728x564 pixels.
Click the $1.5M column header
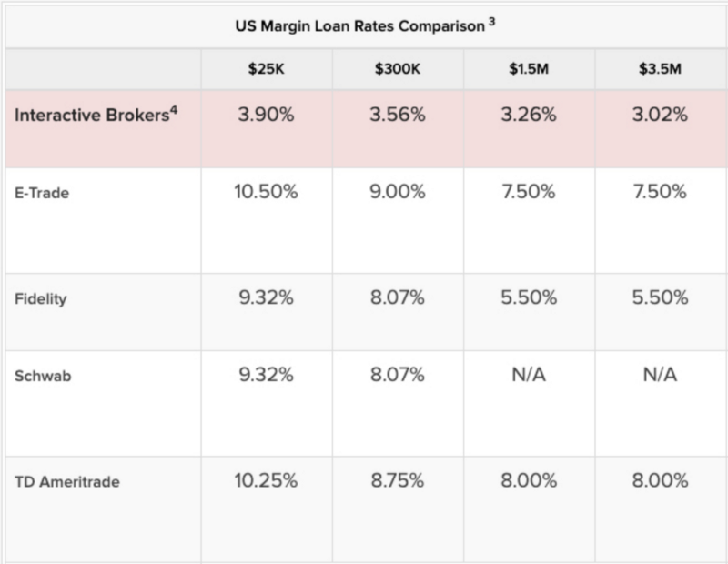point(529,69)
